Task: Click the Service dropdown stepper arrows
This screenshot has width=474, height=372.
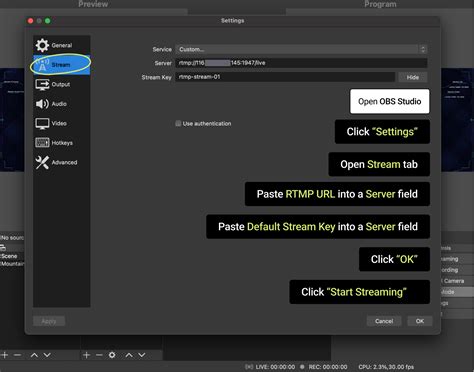Action: (x=423, y=49)
